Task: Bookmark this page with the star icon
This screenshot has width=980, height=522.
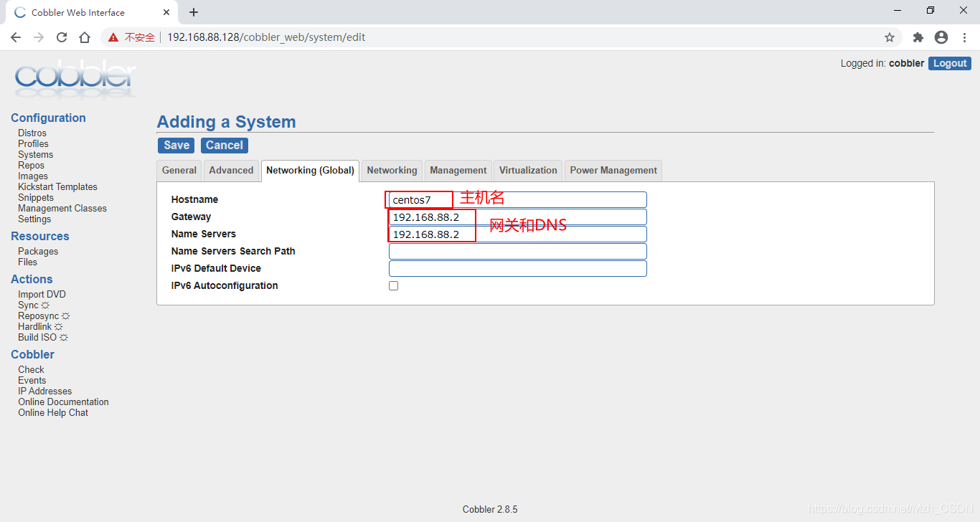Action: click(890, 37)
